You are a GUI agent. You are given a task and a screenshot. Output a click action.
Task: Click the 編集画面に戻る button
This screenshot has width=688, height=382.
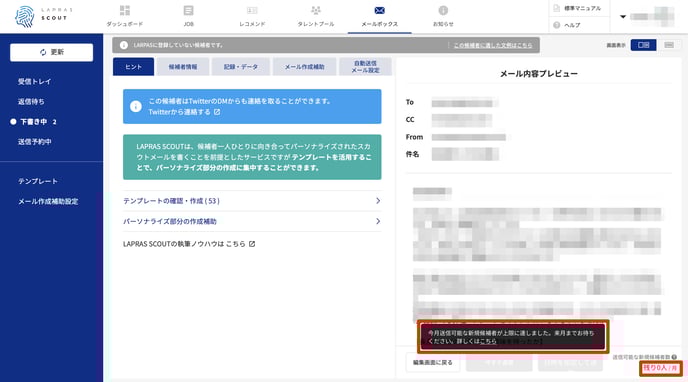point(433,363)
